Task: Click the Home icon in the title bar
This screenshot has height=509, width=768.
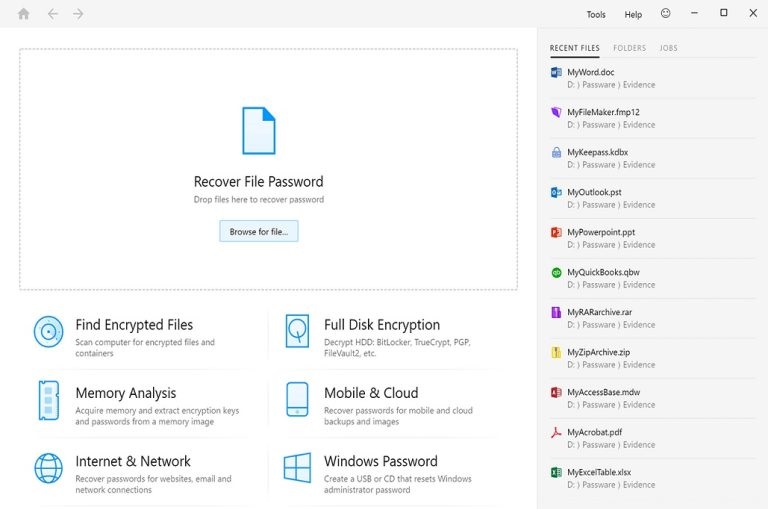Action: (24, 14)
